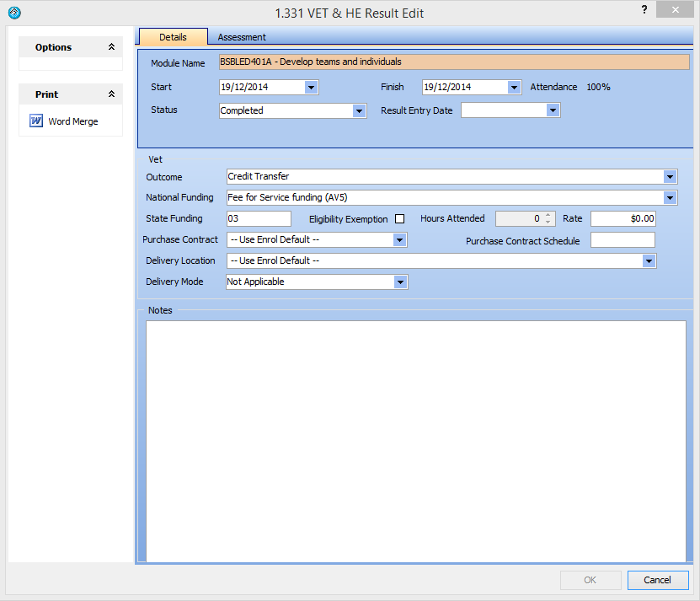Screen dimensions: 700x601
Task: Click into the Notes text area
Action: point(415,438)
